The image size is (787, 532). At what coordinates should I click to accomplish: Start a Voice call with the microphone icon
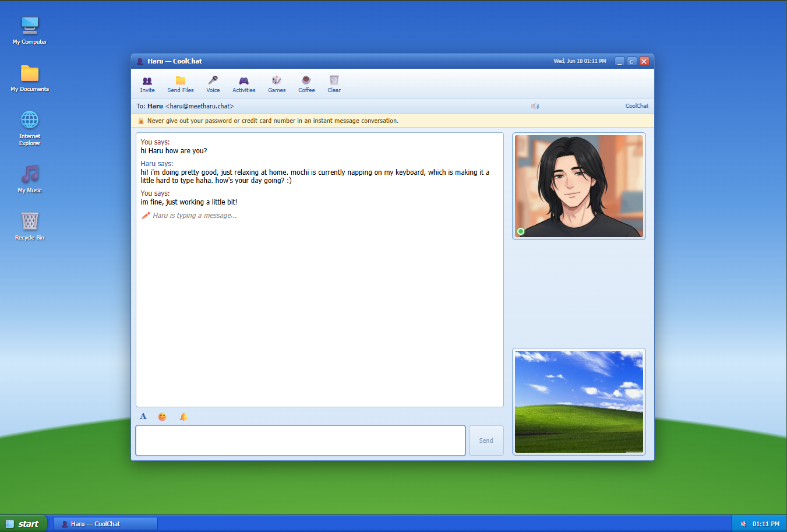coord(213,84)
